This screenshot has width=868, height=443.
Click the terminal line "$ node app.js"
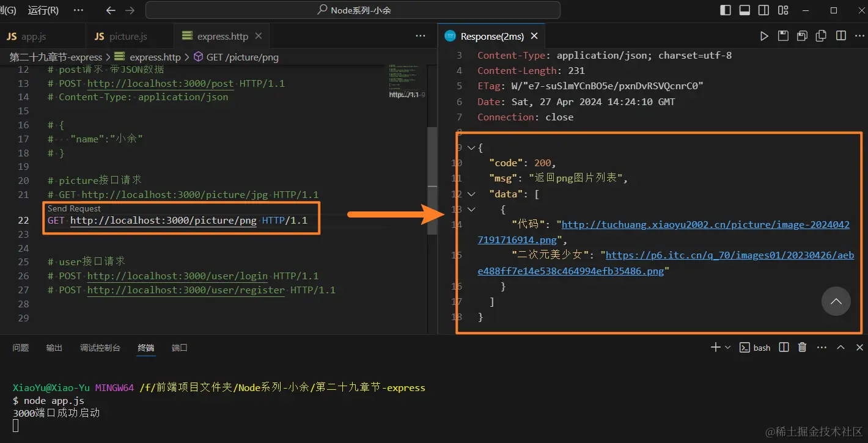tap(48, 401)
